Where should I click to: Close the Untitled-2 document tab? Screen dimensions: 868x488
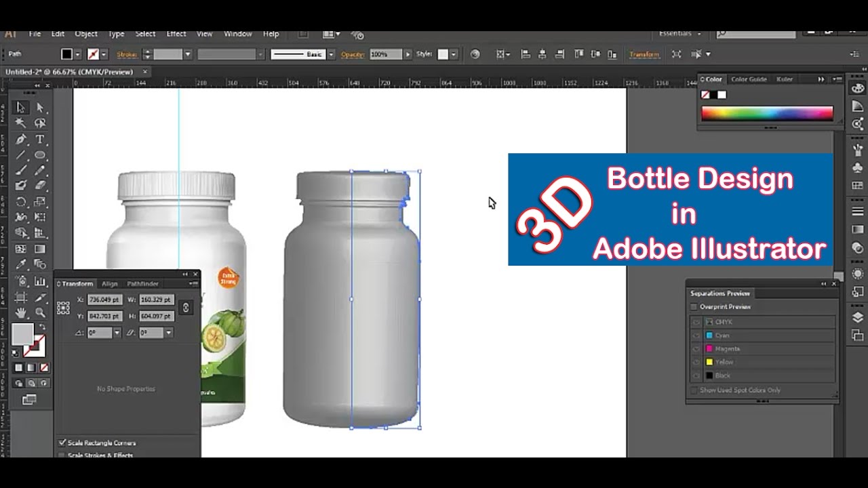(x=145, y=71)
